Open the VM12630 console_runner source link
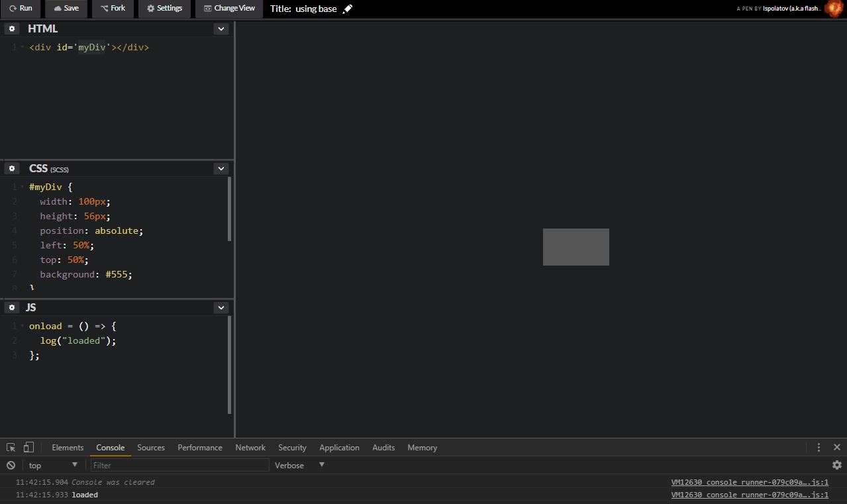The width and height of the screenshot is (847, 504). click(x=749, y=482)
